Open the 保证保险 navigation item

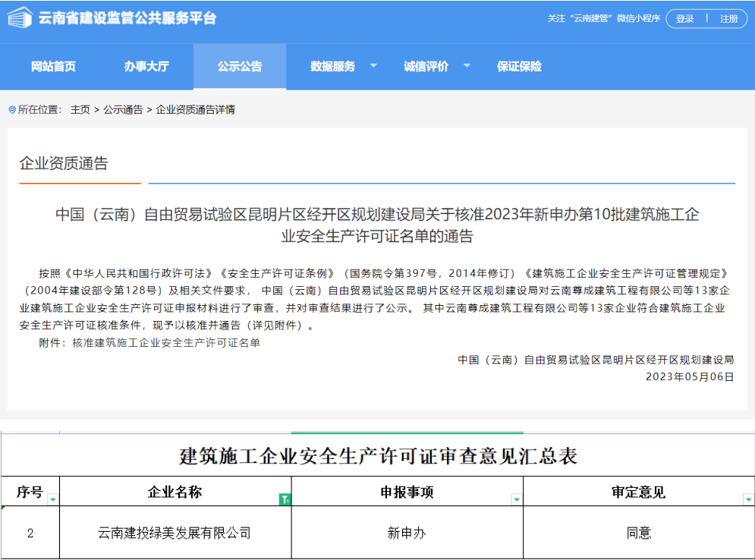click(519, 67)
